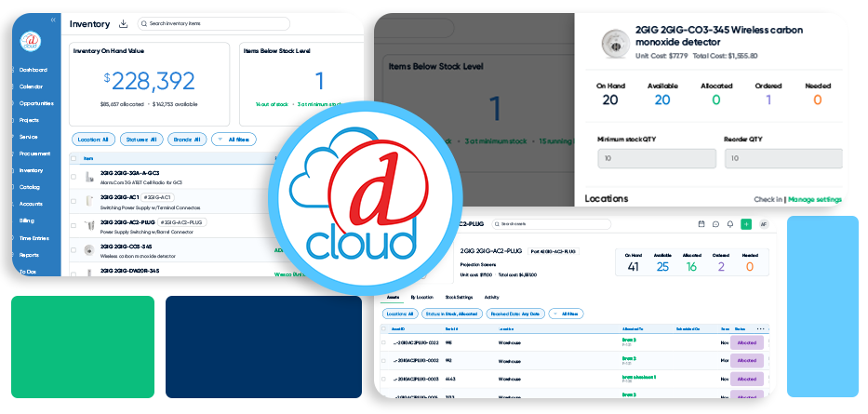Click the magnifier icon in Search inventory items
This screenshot has width=868, height=414.
pyautogui.click(x=144, y=24)
